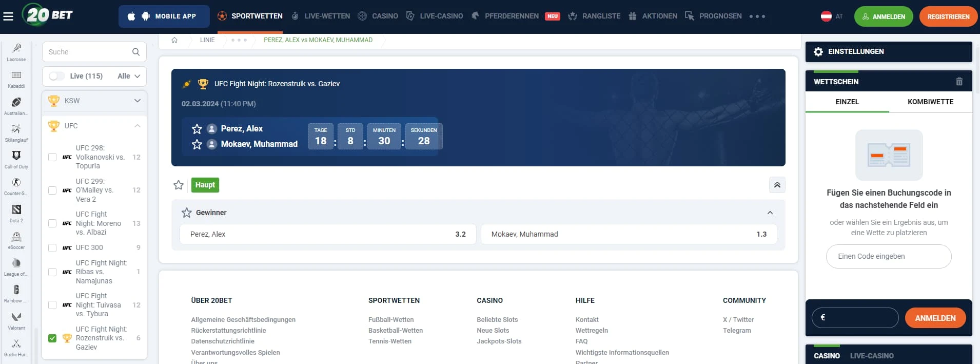Switch to Live-Casino widget tab
Image resolution: width=980 pixels, height=364 pixels.
(872, 356)
